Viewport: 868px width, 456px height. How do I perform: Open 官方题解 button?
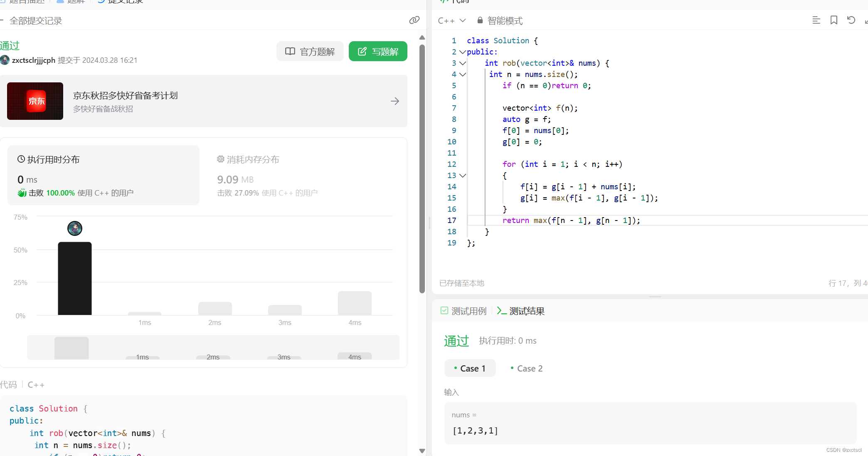310,51
